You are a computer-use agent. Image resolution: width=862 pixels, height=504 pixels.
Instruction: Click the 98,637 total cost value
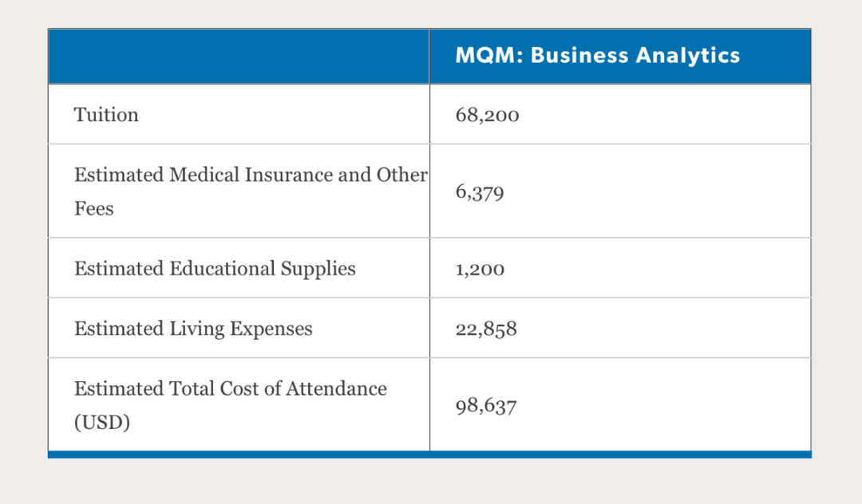point(486,406)
